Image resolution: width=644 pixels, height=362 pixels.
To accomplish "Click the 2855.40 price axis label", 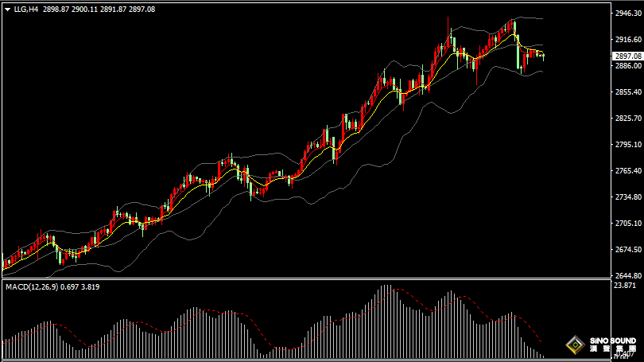I will (627, 92).
